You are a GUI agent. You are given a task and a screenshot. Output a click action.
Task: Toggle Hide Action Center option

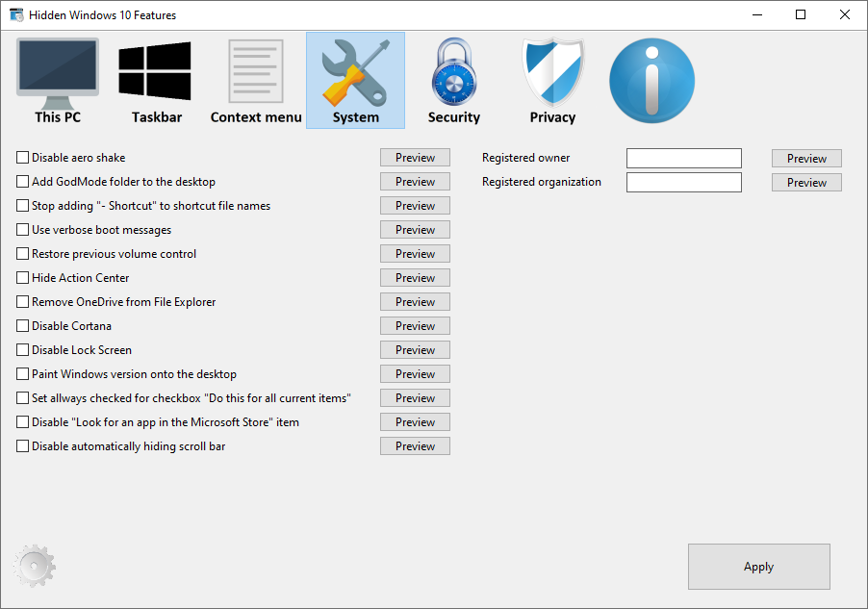click(72, 278)
